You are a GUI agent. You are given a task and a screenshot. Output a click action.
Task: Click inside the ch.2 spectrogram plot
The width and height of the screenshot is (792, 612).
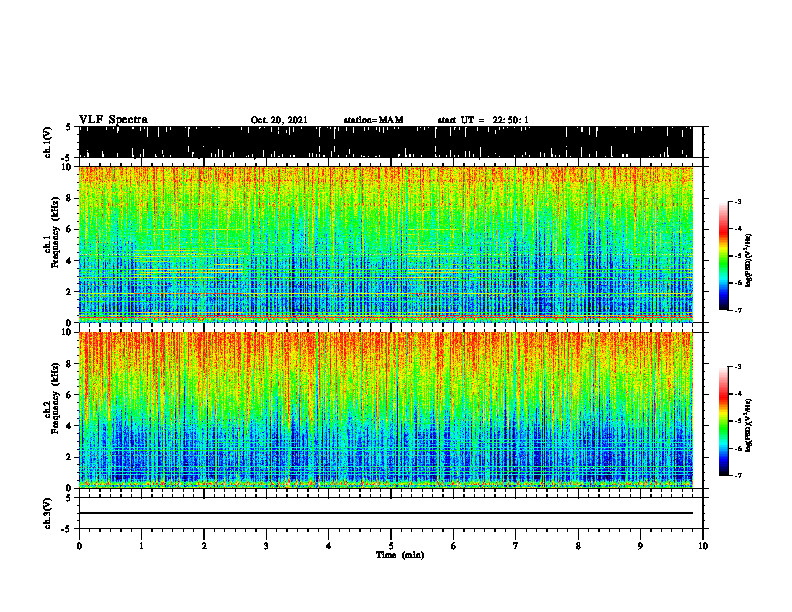(x=386, y=410)
